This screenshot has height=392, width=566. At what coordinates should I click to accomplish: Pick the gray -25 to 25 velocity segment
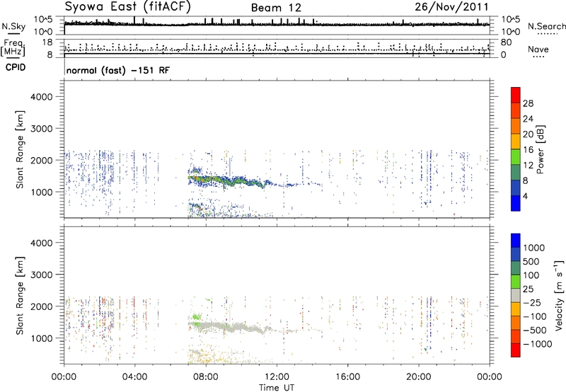(516, 295)
